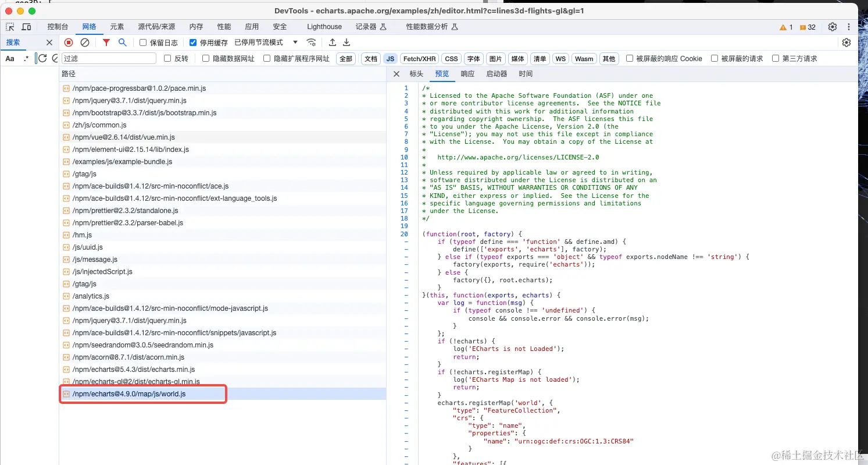Filter requests by CSS type
The image size is (868, 465).
[451, 59]
